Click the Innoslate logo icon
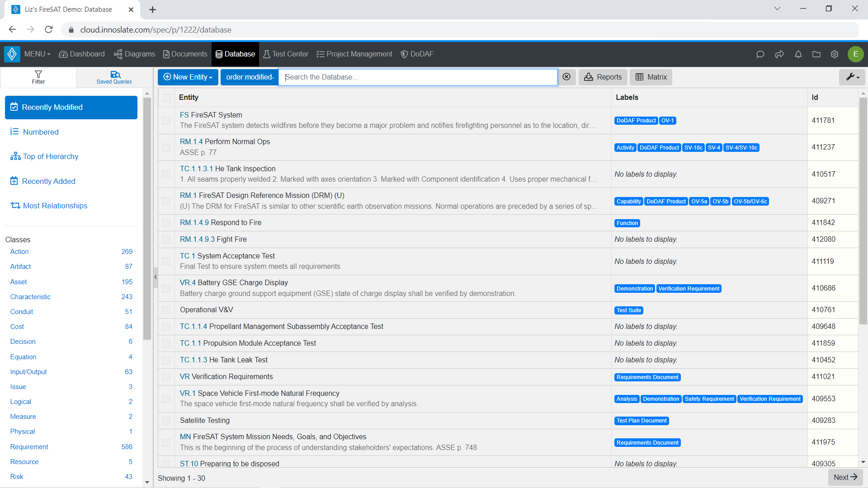The width and height of the screenshot is (868, 488). coord(12,54)
